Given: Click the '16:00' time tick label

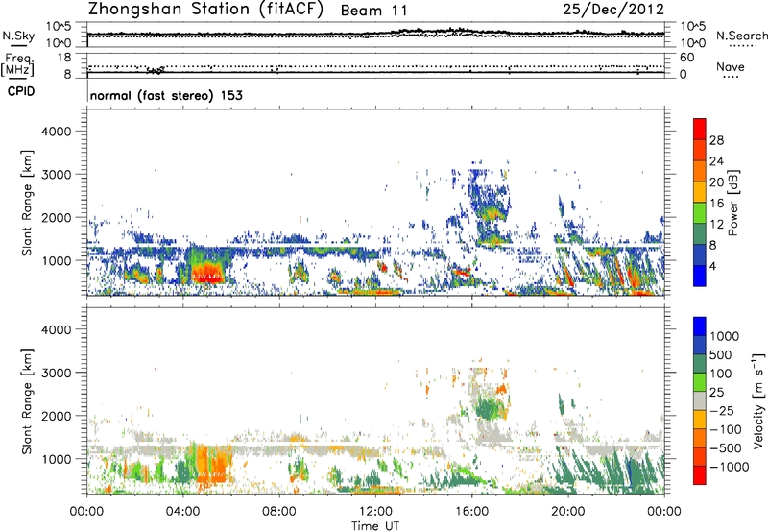Looking at the screenshot, I should point(471,512).
